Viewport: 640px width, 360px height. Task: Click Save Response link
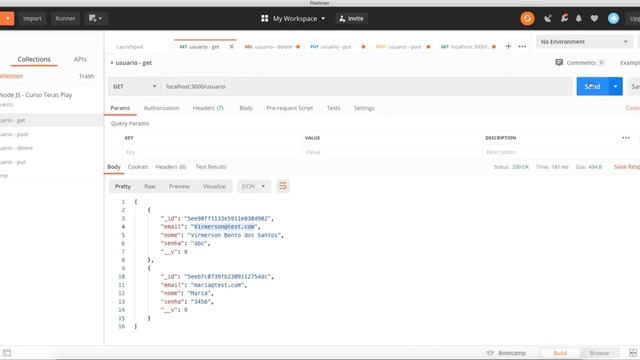click(x=627, y=167)
